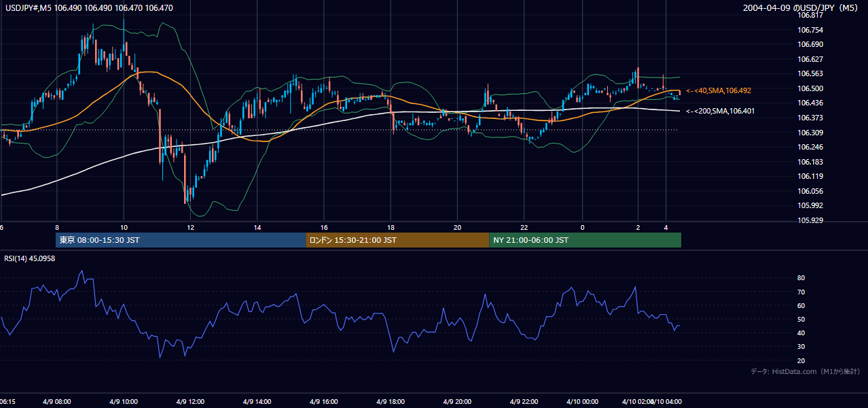This screenshot has width=868, height=408.
Task: Click the 106.373 price axis label
Action: point(810,118)
